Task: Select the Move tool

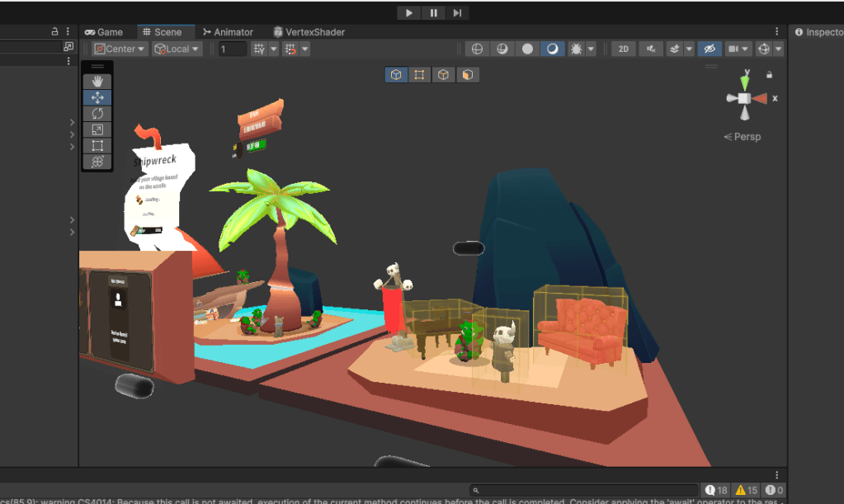Action: [x=97, y=97]
